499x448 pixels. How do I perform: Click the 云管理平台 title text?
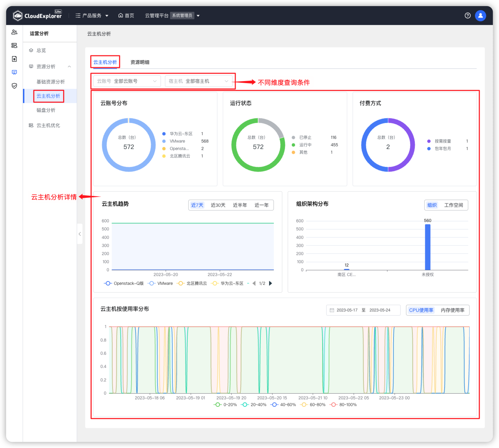point(157,16)
